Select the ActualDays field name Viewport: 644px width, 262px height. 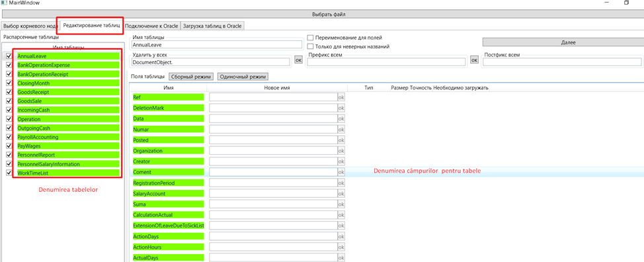tap(168, 258)
